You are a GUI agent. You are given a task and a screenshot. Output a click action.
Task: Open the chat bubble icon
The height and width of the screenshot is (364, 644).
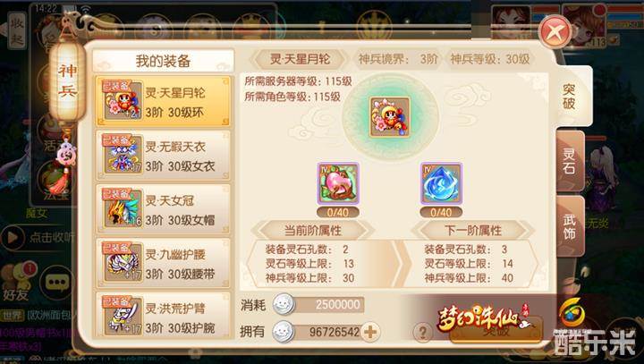click(x=56, y=283)
